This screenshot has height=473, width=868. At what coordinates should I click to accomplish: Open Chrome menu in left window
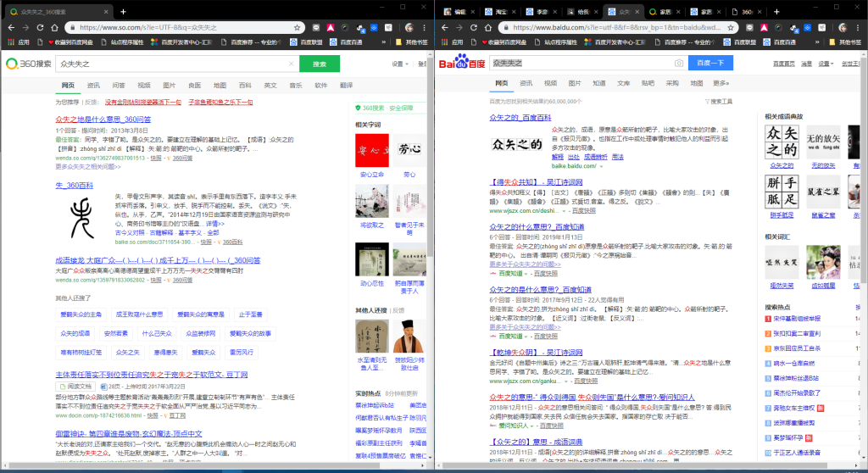point(425,27)
